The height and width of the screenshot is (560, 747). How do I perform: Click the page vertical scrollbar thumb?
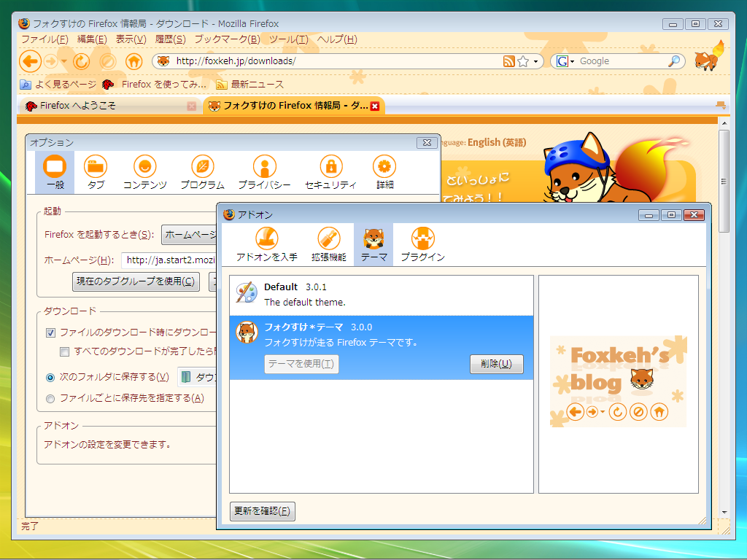(724, 181)
